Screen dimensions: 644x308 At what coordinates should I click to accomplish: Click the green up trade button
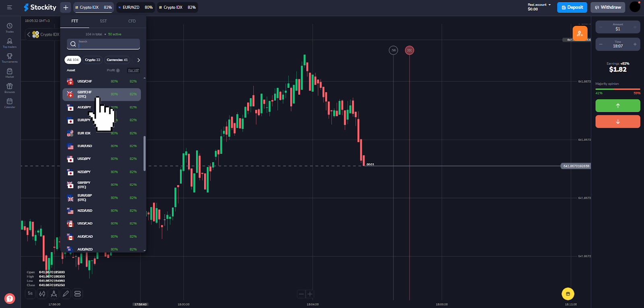pyautogui.click(x=618, y=106)
